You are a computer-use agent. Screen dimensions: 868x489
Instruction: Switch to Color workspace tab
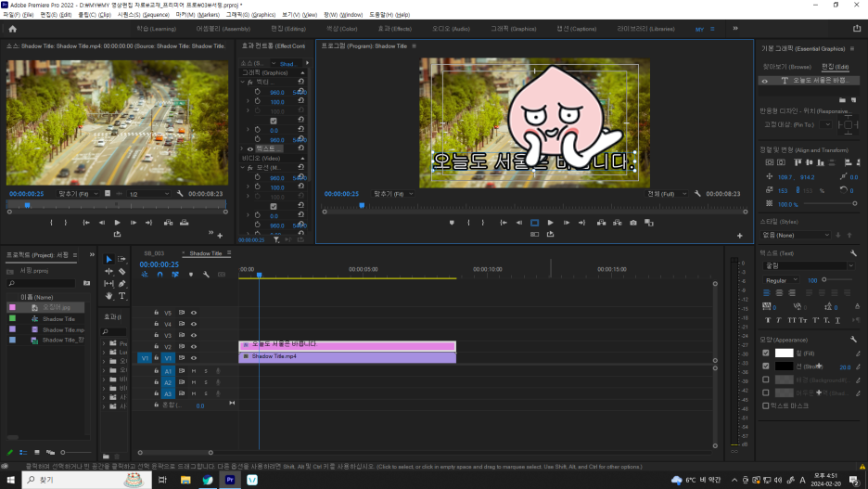[341, 29]
